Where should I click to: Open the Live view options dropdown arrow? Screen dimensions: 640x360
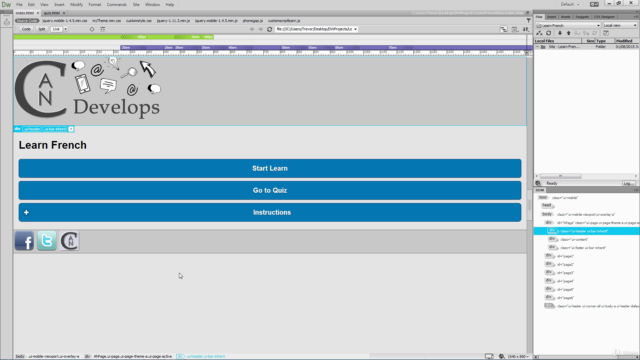tap(65, 29)
